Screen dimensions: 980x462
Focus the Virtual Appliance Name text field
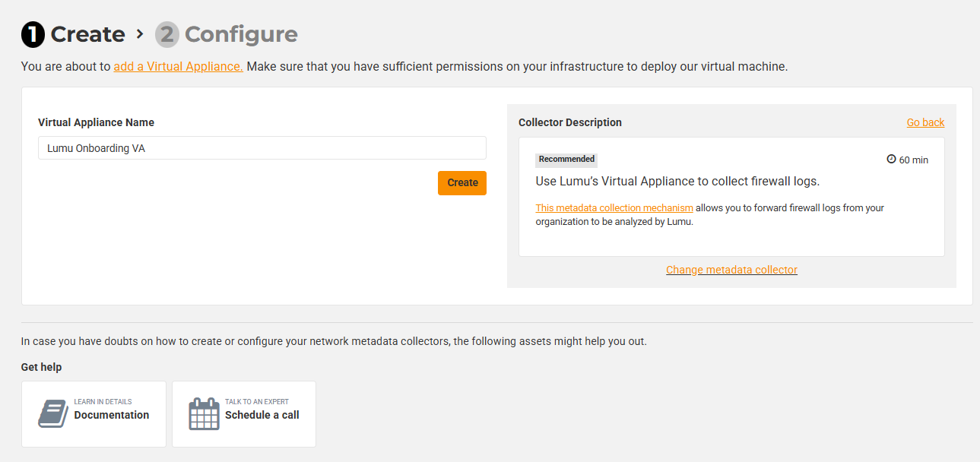click(x=262, y=148)
